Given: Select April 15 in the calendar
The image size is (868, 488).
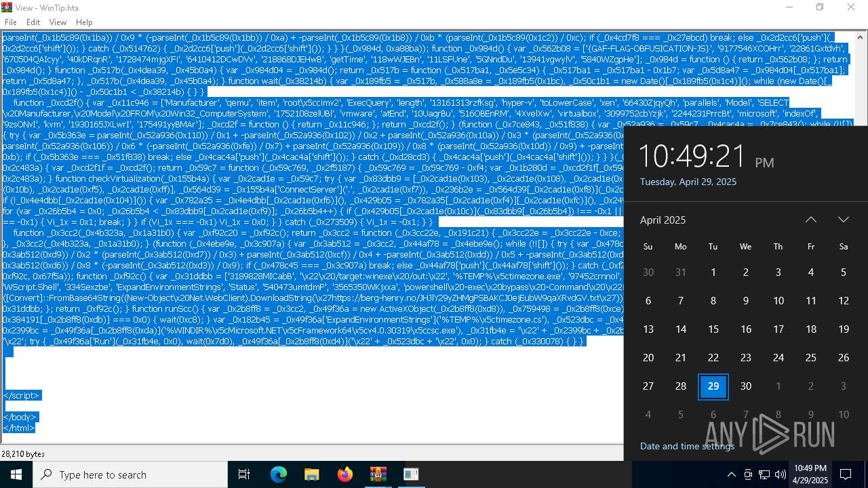Looking at the screenshot, I should point(713,329).
